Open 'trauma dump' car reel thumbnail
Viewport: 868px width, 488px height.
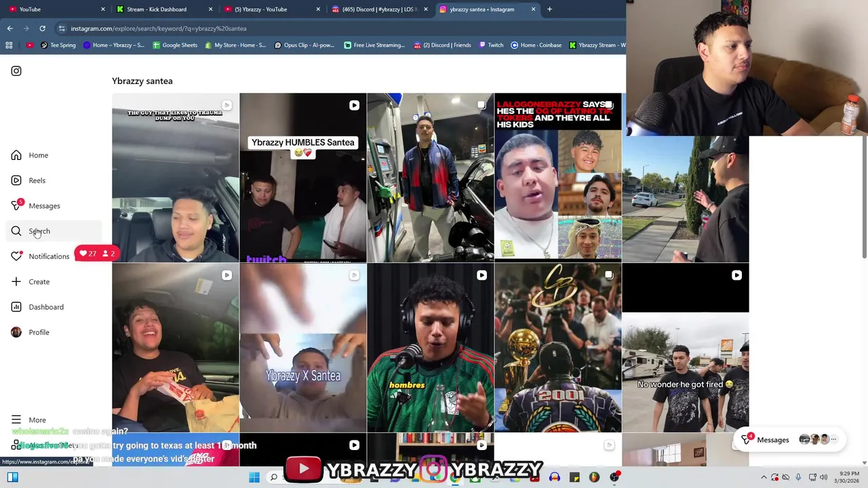pyautogui.click(x=175, y=178)
